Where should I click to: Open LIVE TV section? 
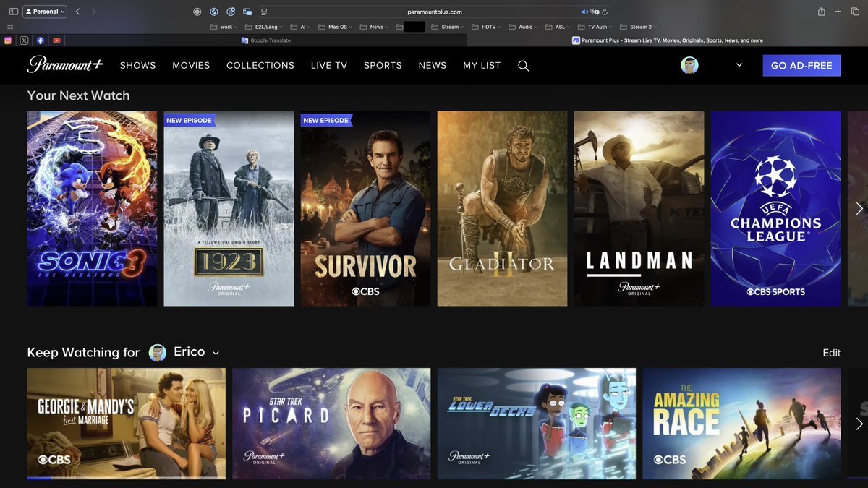(329, 65)
